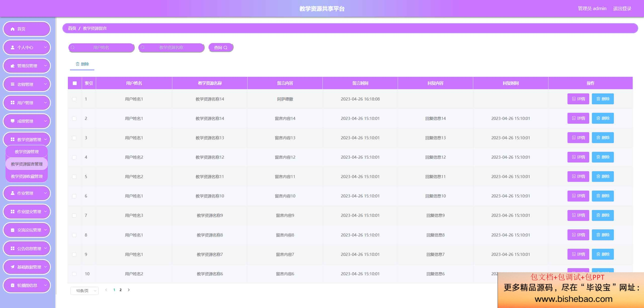Screen dimensions: 644x308
Task: Expand the 轮播图信息 menu chevron
Action: point(45,285)
